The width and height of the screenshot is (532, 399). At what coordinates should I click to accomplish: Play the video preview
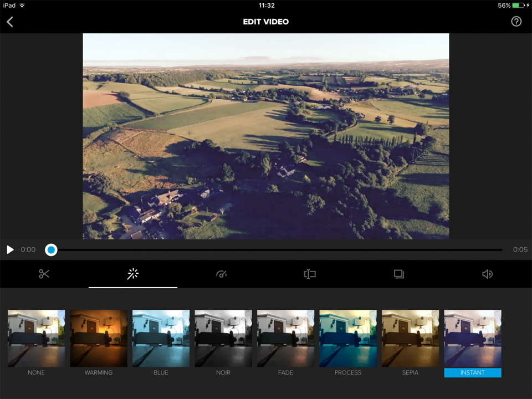click(x=10, y=250)
